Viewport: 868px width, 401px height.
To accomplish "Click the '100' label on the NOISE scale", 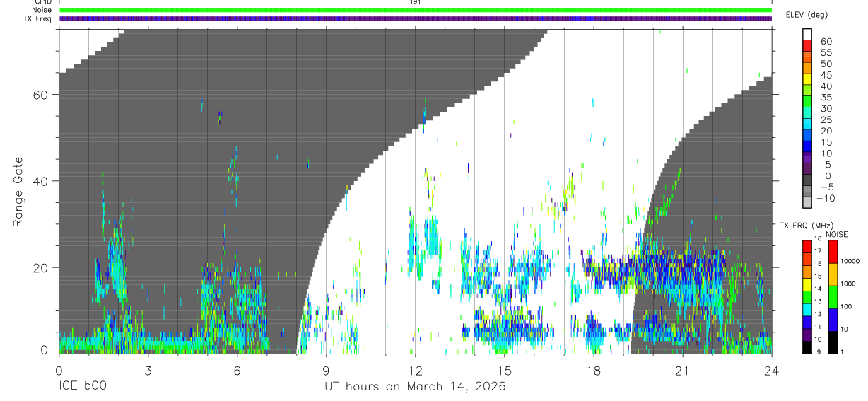I will [x=846, y=306].
